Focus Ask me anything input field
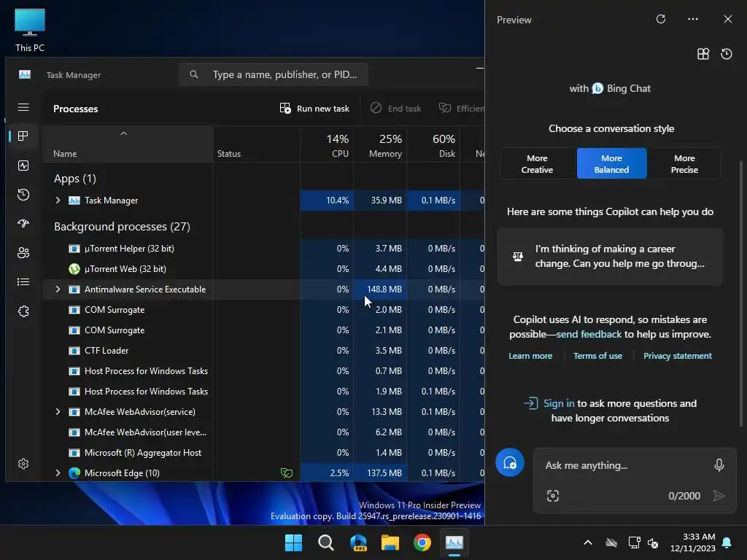 pyautogui.click(x=624, y=465)
